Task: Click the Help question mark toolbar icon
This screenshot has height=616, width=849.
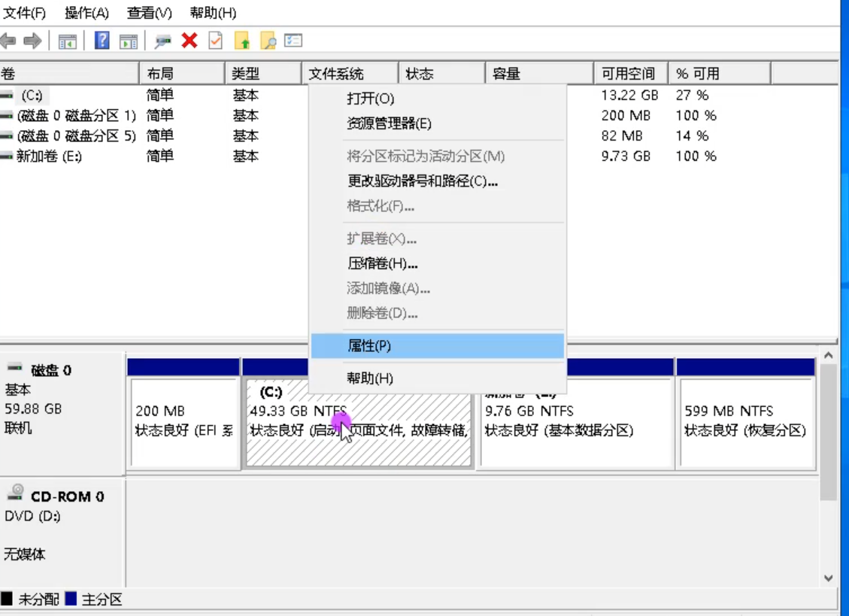Action: pos(101,41)
